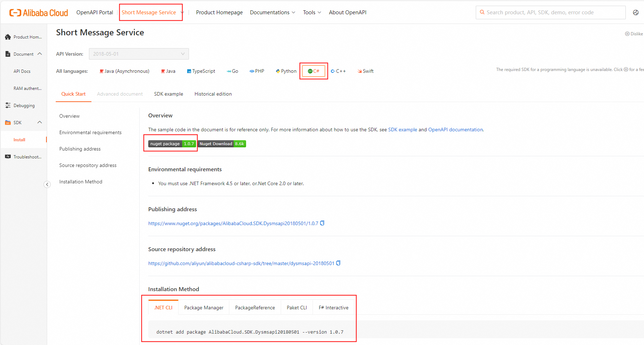The width and height of the screenshot is (644, 345).
Task: Click the Nuget Download 8.6k badge
Action: click(x=222, y=144)
